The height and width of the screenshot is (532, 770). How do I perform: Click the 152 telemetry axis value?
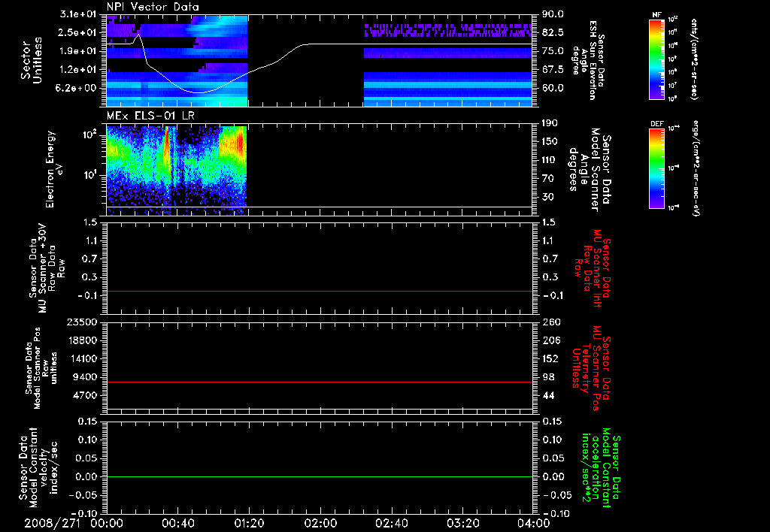point(550,358)
